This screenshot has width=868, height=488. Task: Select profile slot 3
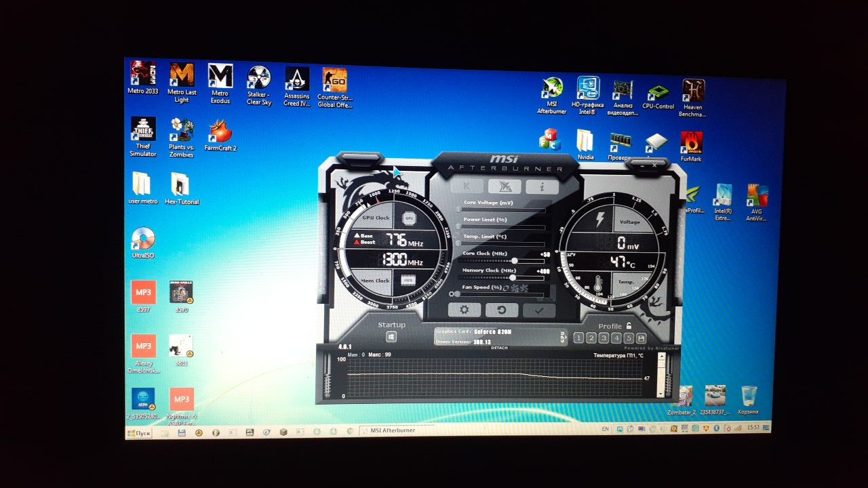(x=604, y=338)
